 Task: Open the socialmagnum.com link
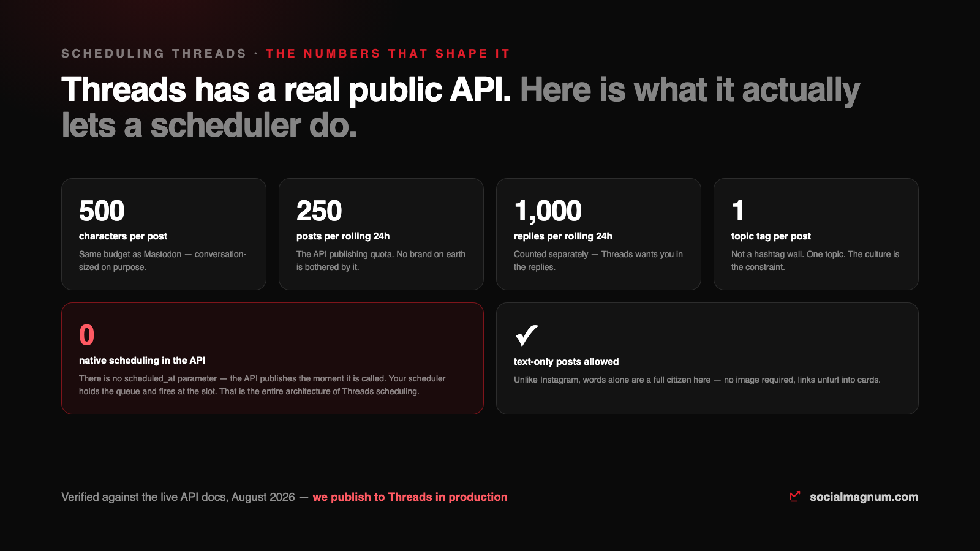(x=864, y=497)
